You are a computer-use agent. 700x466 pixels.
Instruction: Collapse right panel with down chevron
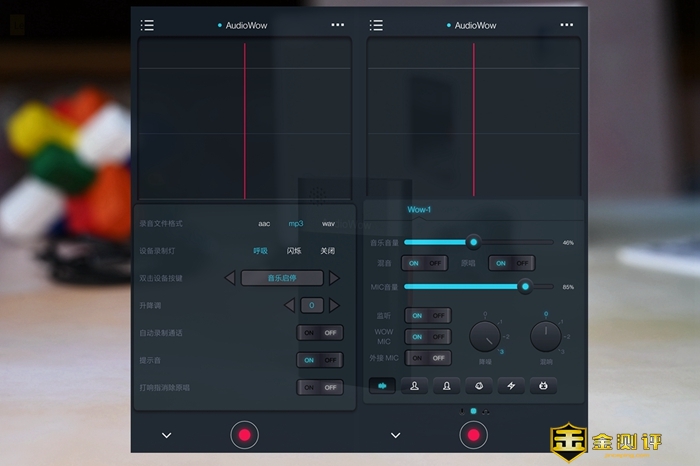[x=395, y=435]
